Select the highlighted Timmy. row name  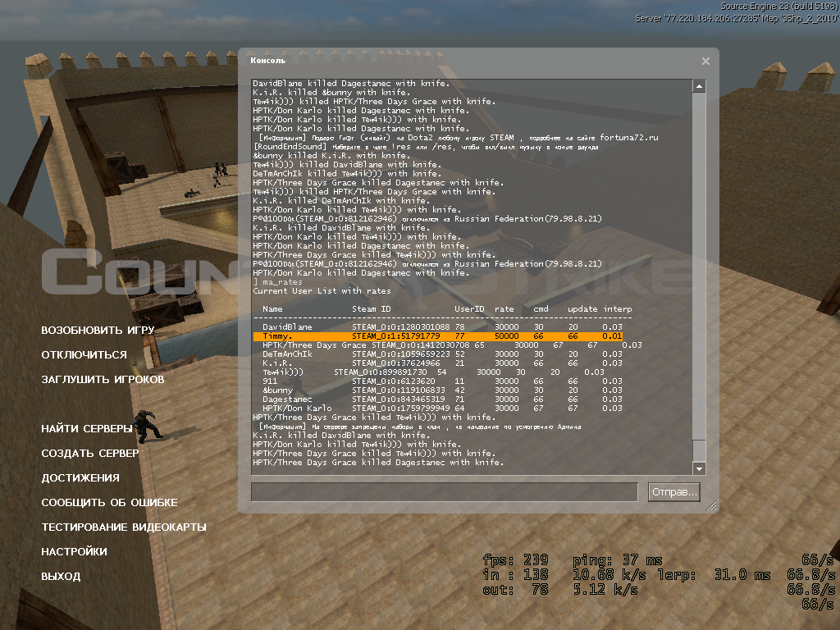point(277,336)
